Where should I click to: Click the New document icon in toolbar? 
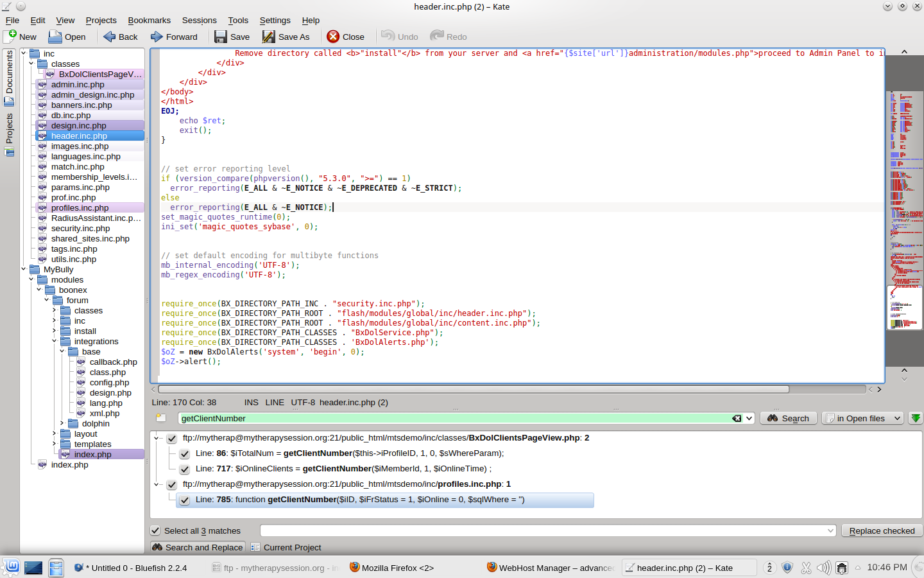coord(11,37)
